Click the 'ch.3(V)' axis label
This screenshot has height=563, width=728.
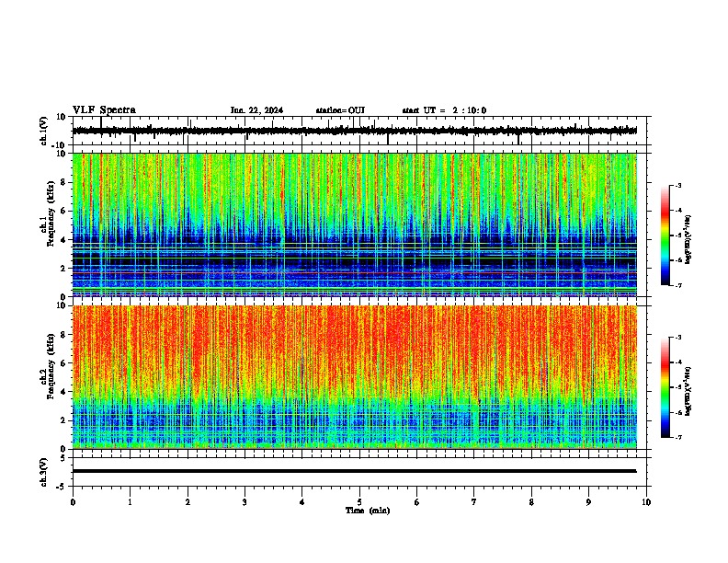(44, 473)
